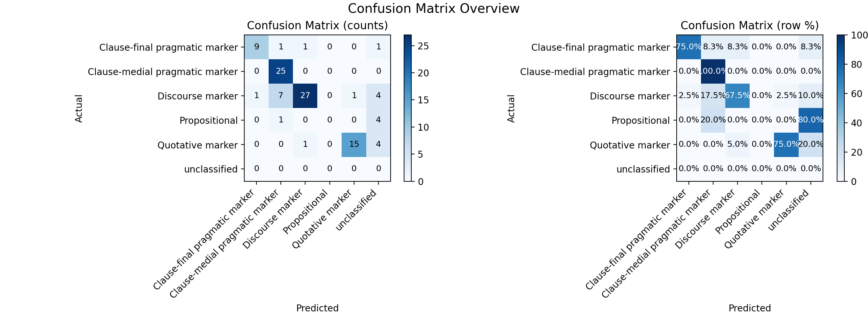The width and height of the screenshot is (868, 316).
Task: Click the 17.5% cell in the row % matrix
Action: tap(713, 96)
